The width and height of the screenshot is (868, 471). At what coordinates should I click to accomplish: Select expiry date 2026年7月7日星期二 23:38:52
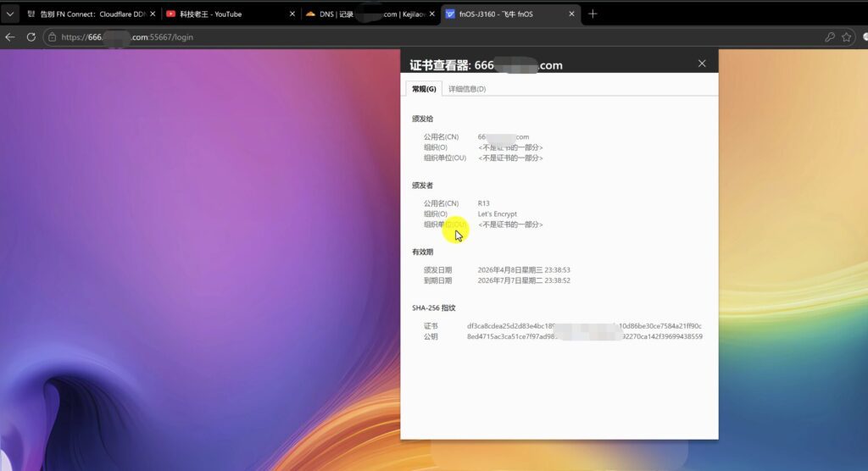[524, 280]
